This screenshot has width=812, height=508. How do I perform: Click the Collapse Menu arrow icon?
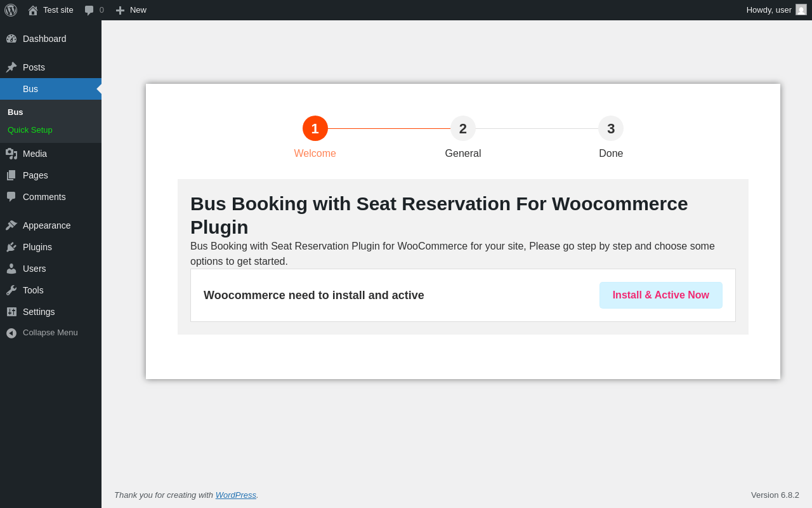11,333
